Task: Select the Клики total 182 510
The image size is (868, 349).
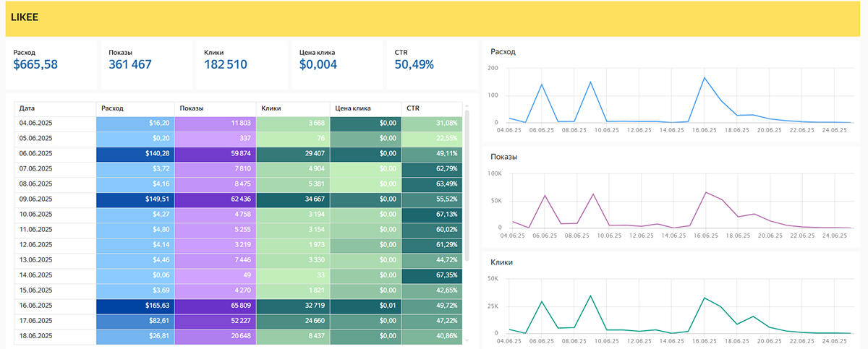Action: pos(225,64)
